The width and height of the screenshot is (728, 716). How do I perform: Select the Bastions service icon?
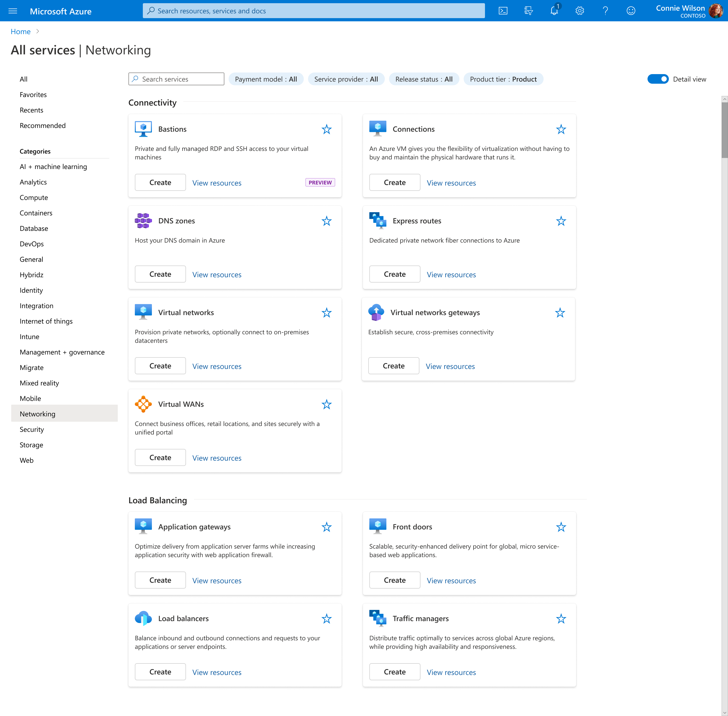[x=143, y=128]
